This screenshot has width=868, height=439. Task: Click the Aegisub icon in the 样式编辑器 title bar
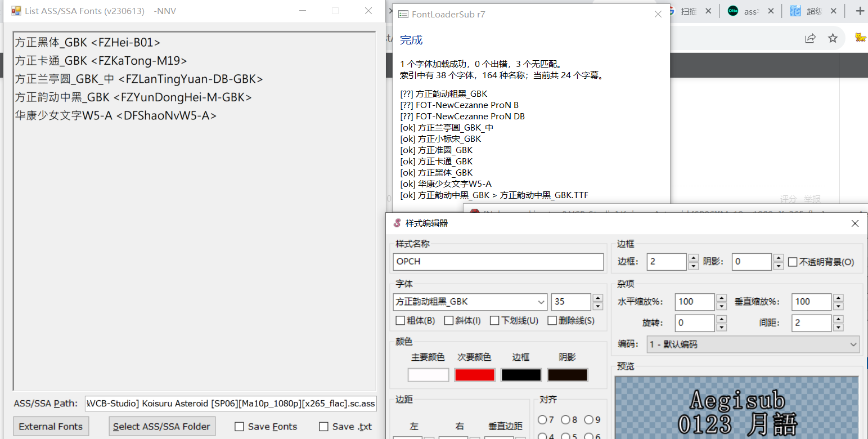397,223
